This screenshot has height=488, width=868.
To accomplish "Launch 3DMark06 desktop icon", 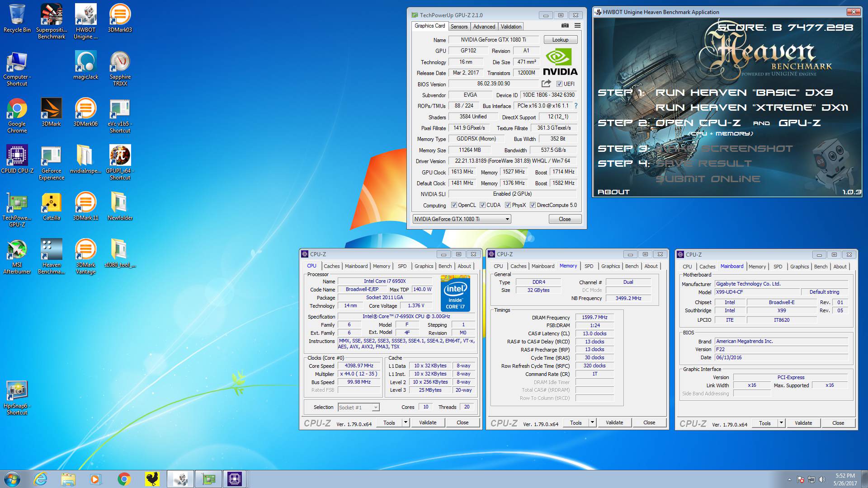I will [x=85, y=113].
